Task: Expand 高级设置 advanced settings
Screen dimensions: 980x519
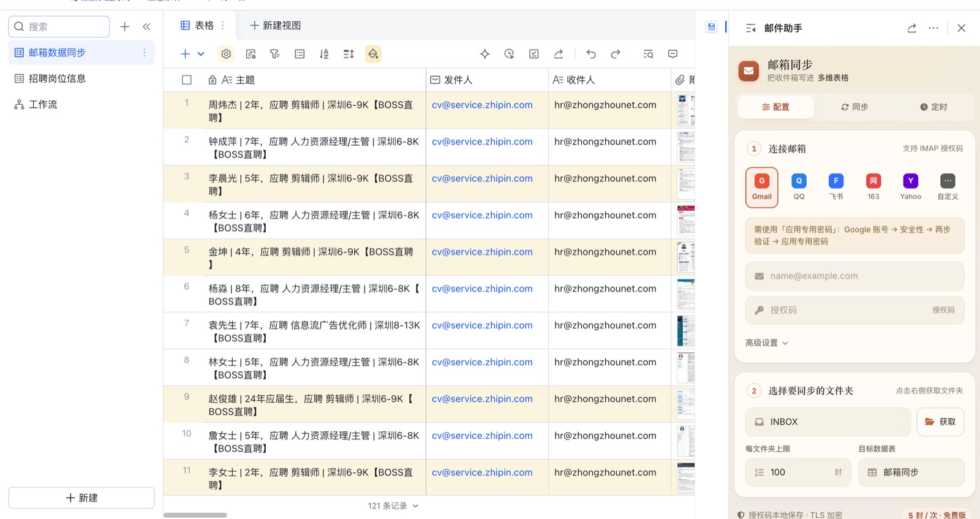Action: [767, 343]
